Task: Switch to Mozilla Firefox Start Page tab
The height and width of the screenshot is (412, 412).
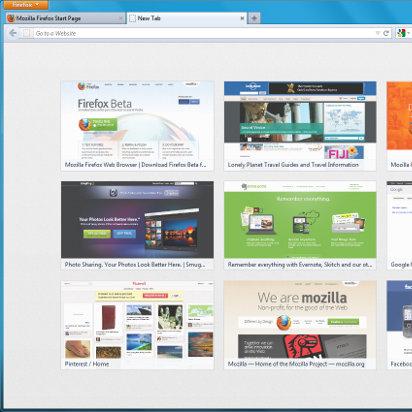Action: pyautogui.click(x=65, y=18)
